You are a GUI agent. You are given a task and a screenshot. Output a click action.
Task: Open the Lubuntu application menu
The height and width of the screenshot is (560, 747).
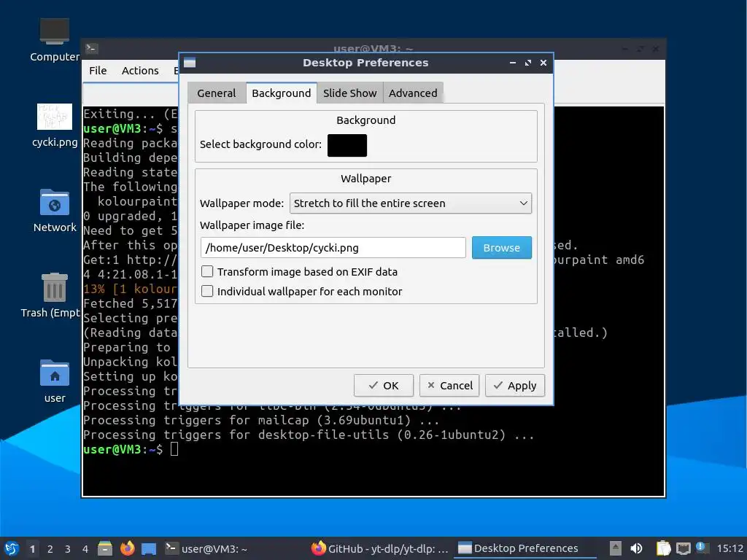12,548
